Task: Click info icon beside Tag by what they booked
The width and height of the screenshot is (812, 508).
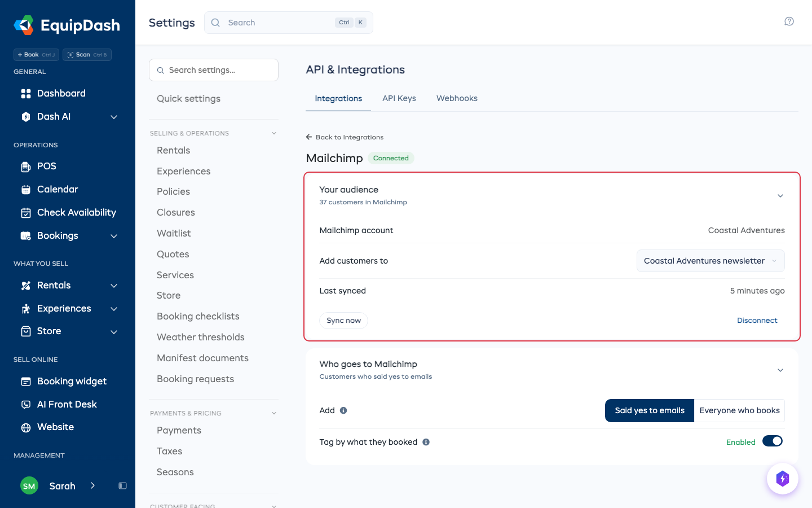Action: pos(426,442)
